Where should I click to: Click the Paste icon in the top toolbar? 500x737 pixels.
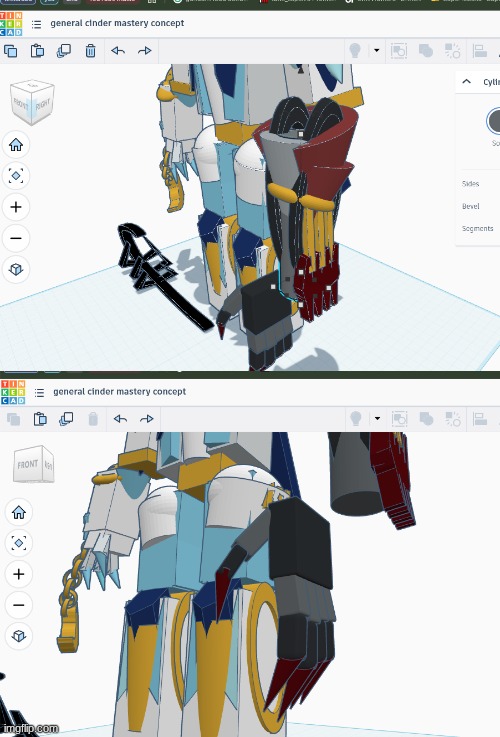click(37, 51)
